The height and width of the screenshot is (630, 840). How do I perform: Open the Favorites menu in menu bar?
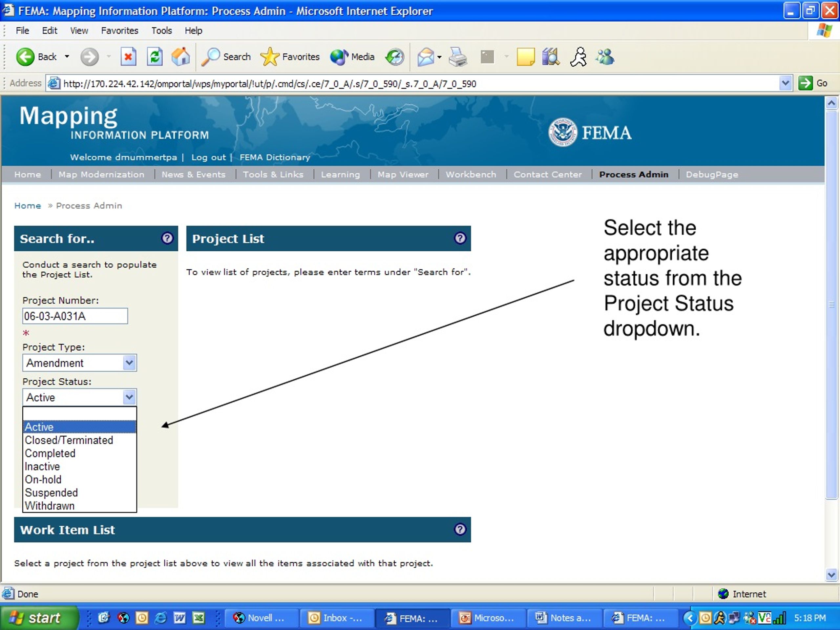pyautogui.click(x=120, y=31)
